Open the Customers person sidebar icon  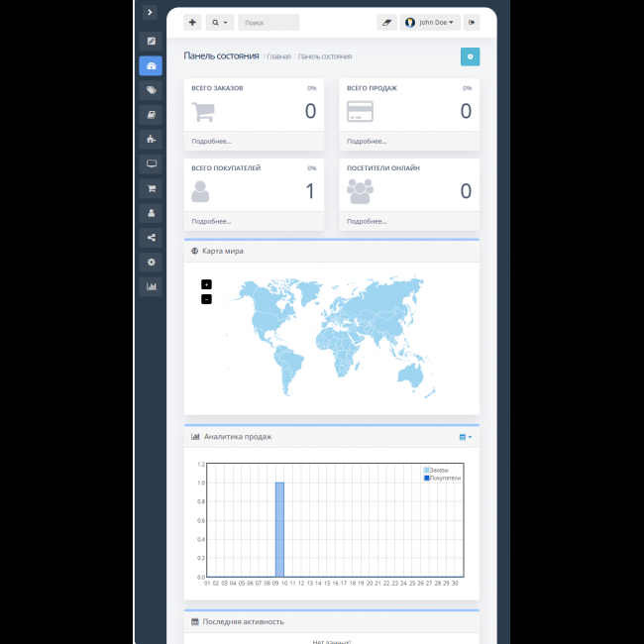(151, 212)
